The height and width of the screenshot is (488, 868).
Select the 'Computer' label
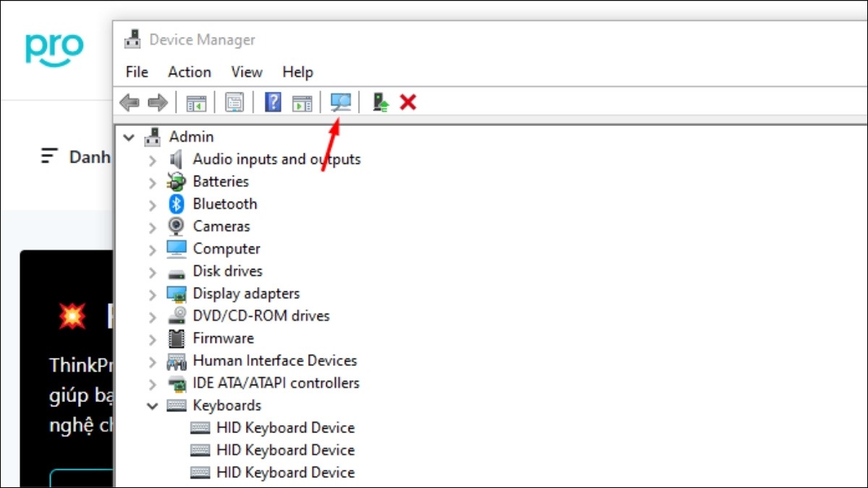point(226,249)
